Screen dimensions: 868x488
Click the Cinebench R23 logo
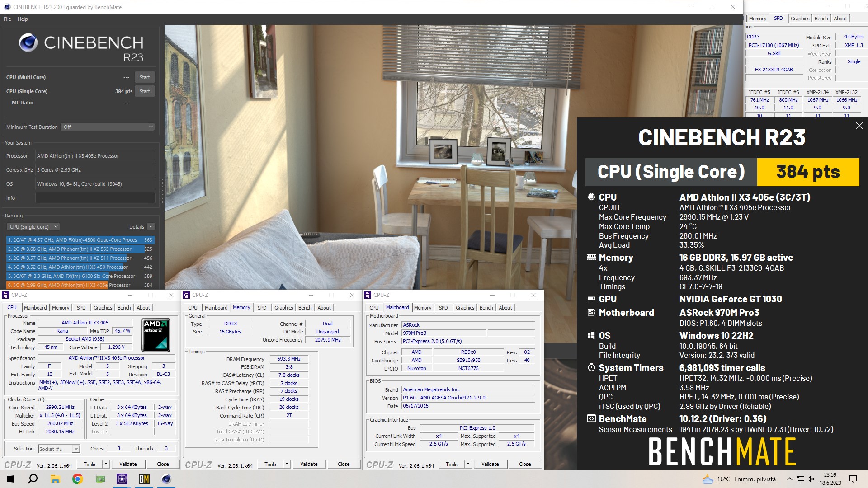[x=81, y=48]
